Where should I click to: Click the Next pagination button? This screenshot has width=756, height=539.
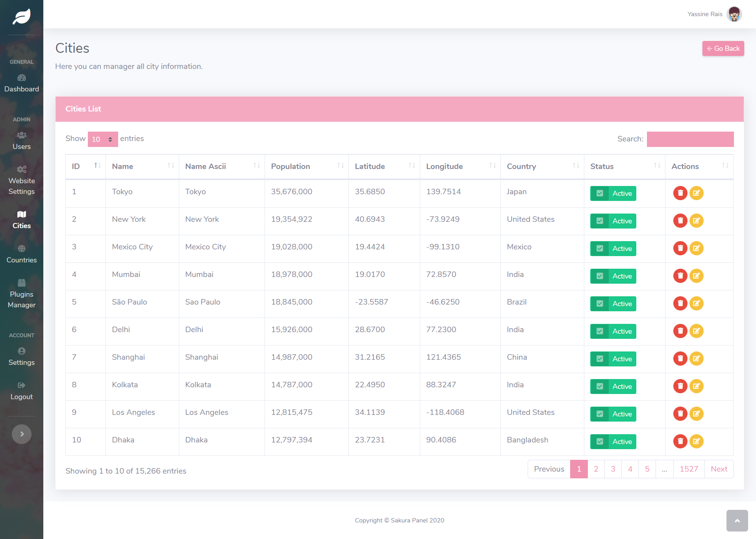click(719, 469)
